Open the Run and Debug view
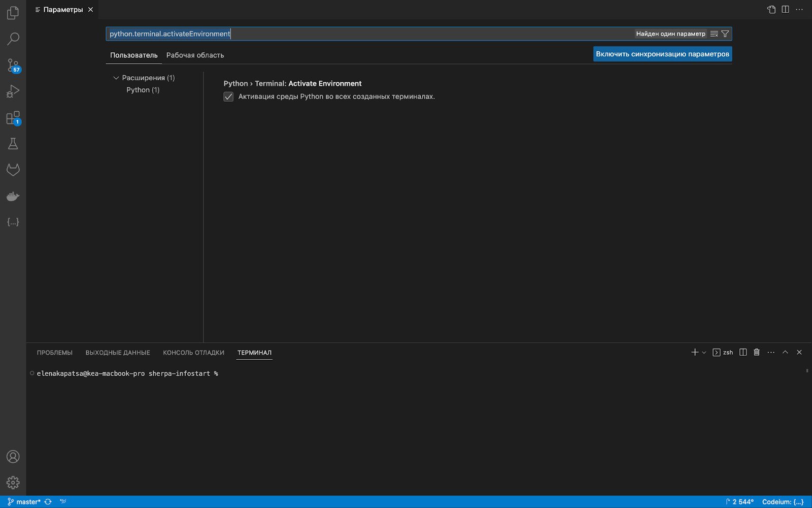This screenshot has height=508, width=812. pyautogui.click(x=13, y=91)
